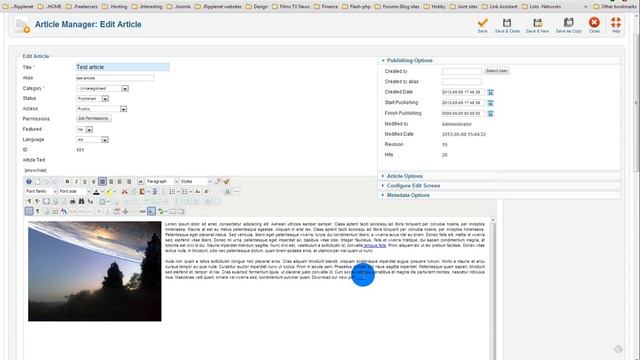640x360 pixels.
Task: Click the red Close icon in toolbar
Action: [594, 22]
